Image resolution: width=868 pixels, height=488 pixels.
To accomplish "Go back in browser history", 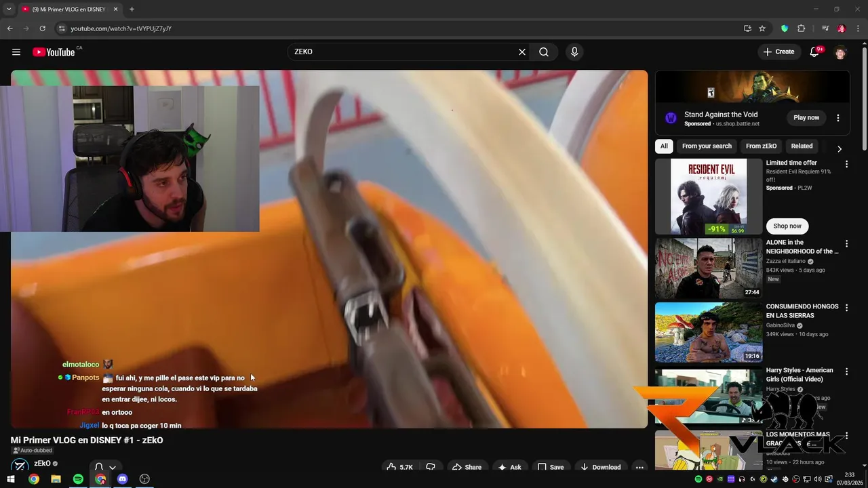I will [9, 28].
